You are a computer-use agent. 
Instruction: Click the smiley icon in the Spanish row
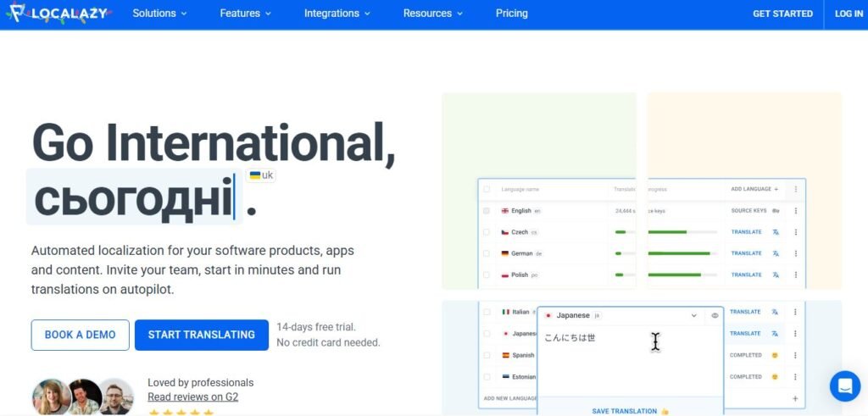(773, 355)
